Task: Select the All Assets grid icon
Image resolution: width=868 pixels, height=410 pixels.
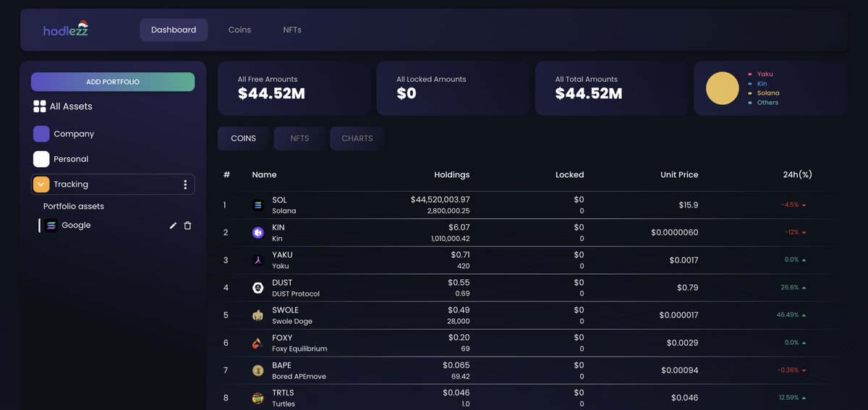Action: (40, 106)
